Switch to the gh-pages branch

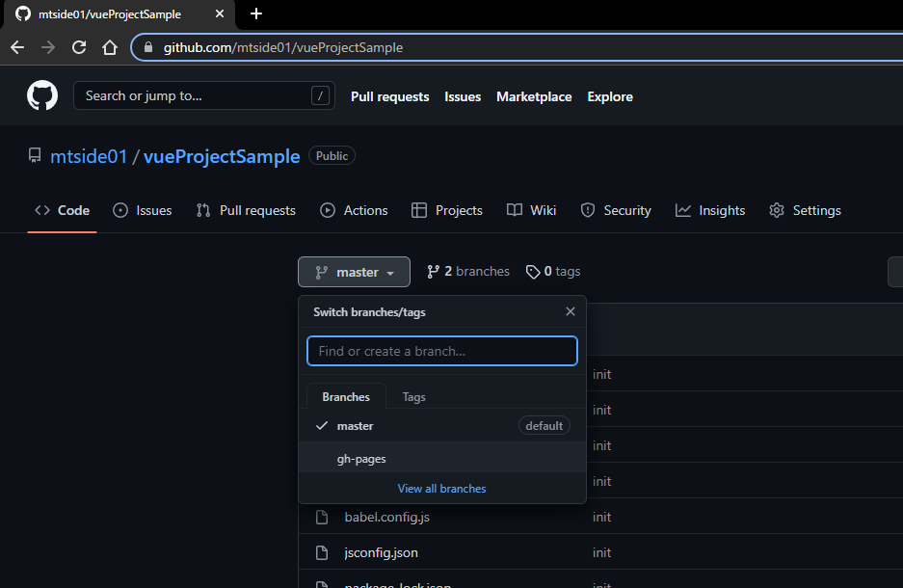tap(442, 459)
